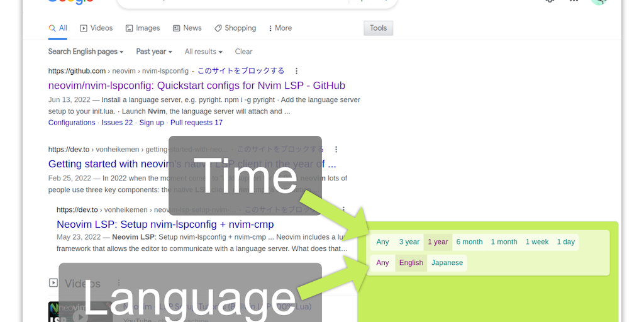Open the All results dropdown

coord(203,52)
